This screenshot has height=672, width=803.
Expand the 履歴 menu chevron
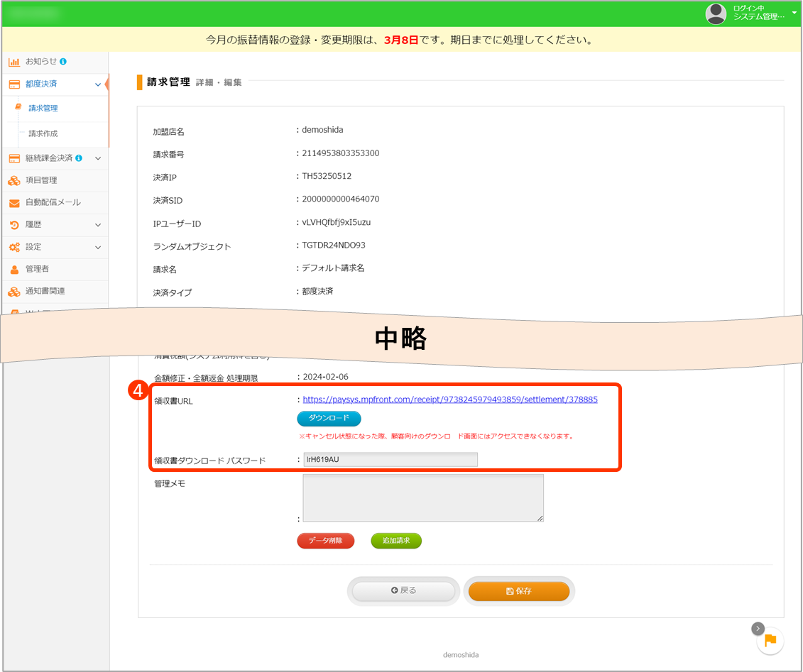tap(98, 225)
